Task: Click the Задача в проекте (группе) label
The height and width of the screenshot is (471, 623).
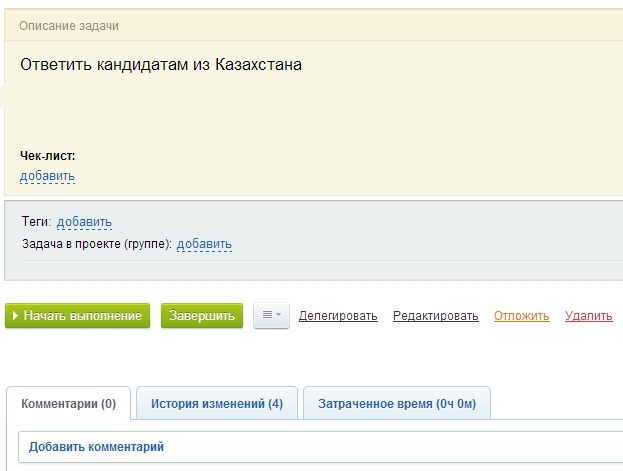Action: click(97, 243)
